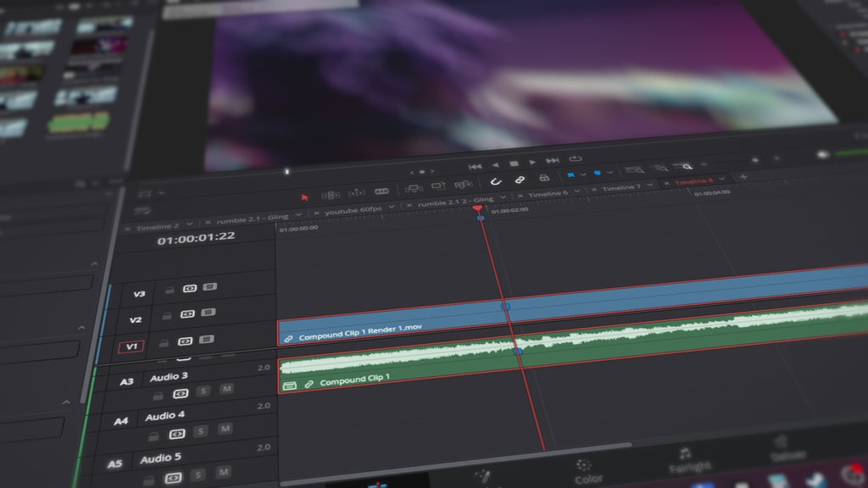This screenshot has height=488, width=868.
Task: Expand the dropdown on the Timeline 7 tab
Action: 649,185
